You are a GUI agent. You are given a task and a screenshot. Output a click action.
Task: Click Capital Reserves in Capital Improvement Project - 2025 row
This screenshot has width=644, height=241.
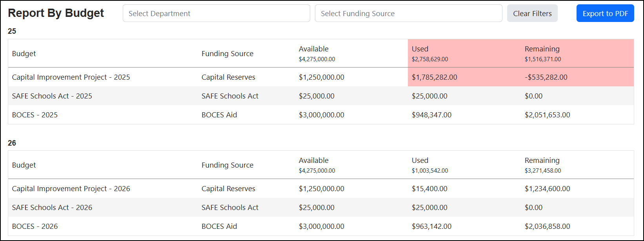[228, 77]
